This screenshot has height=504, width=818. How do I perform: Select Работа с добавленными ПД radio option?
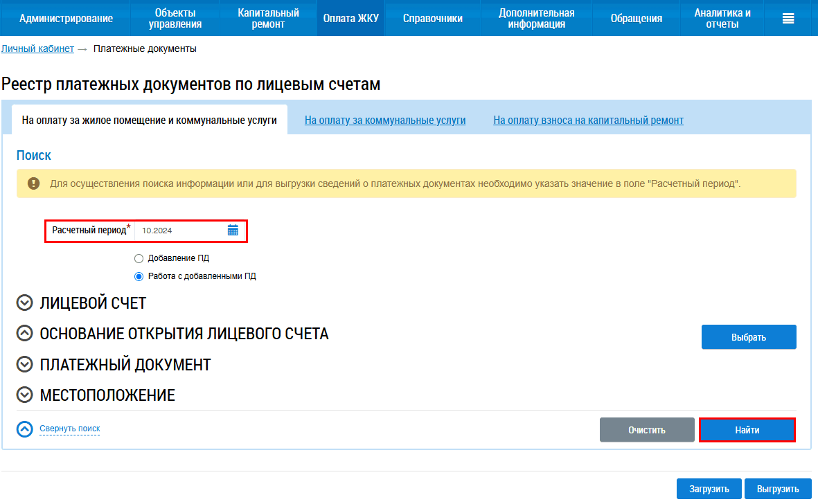(x=139, y=276)
